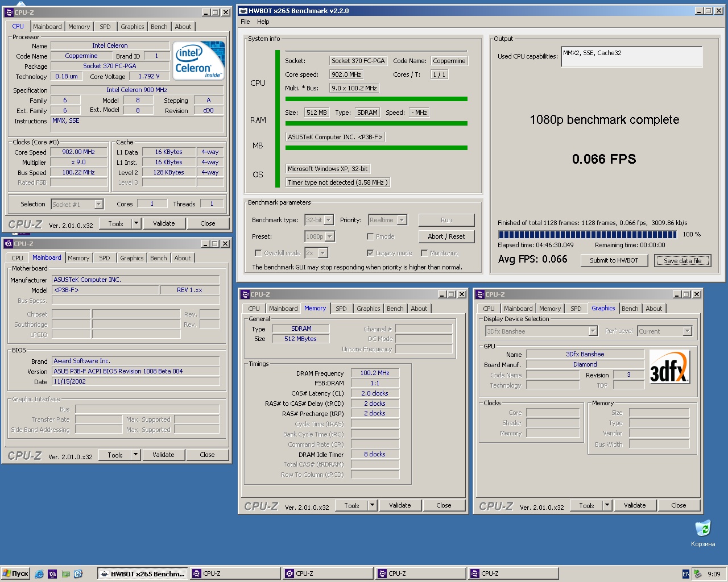728x582 pixels.
Task: Switch to Bench tab in Graphics window
Action: click(630, 309)
